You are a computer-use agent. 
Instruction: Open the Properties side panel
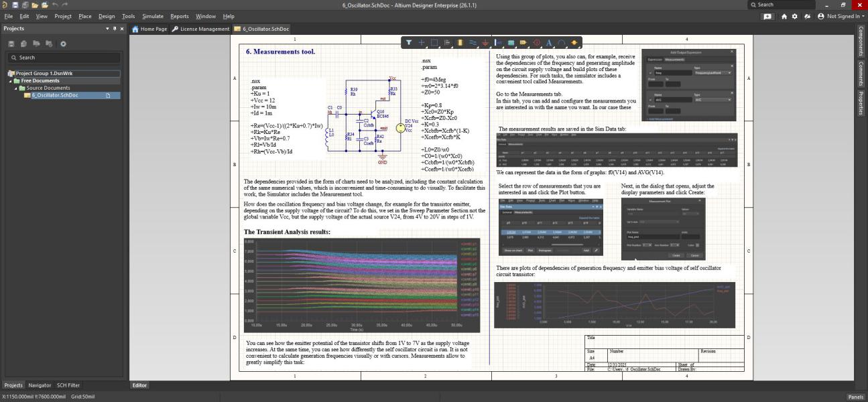[861, 104]
